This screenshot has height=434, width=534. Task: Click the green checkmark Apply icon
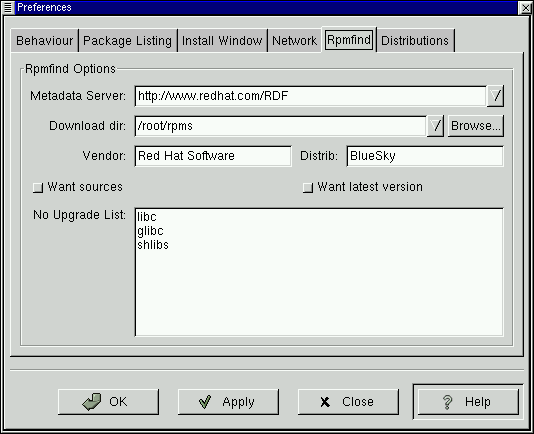205,402
